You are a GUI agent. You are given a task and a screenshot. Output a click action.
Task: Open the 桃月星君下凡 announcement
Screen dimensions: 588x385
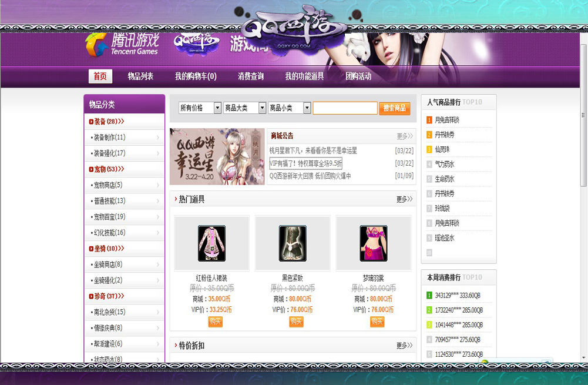tap(313, 151)
